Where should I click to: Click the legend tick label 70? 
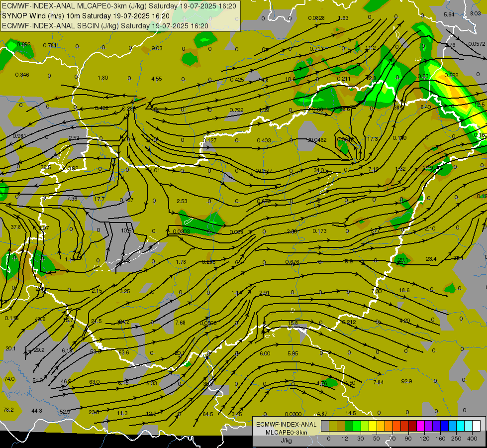tap(392, 439)
